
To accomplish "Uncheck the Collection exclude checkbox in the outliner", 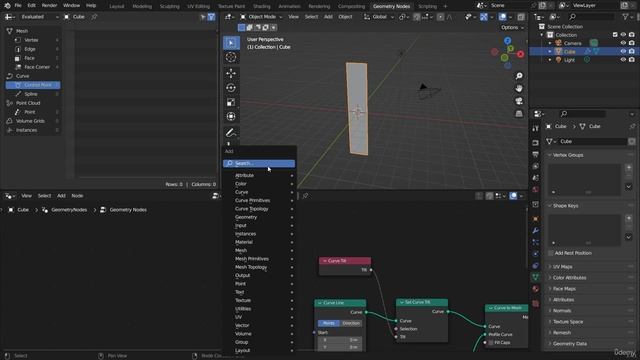I will tap(615, 35).
